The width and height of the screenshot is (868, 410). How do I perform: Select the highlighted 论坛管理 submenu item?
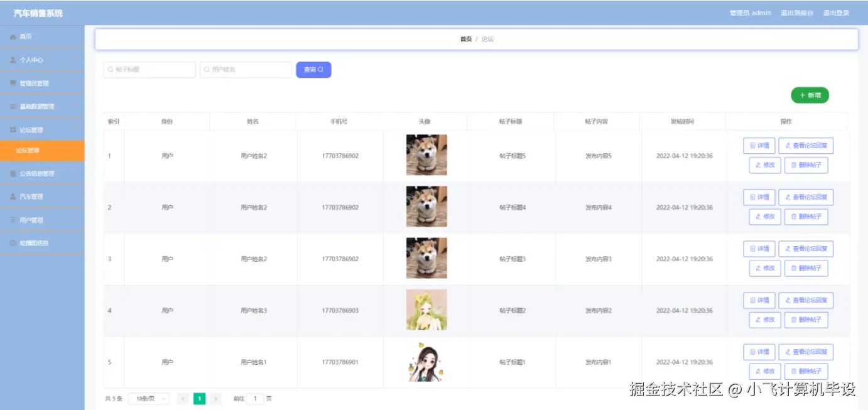pos(42,151)
